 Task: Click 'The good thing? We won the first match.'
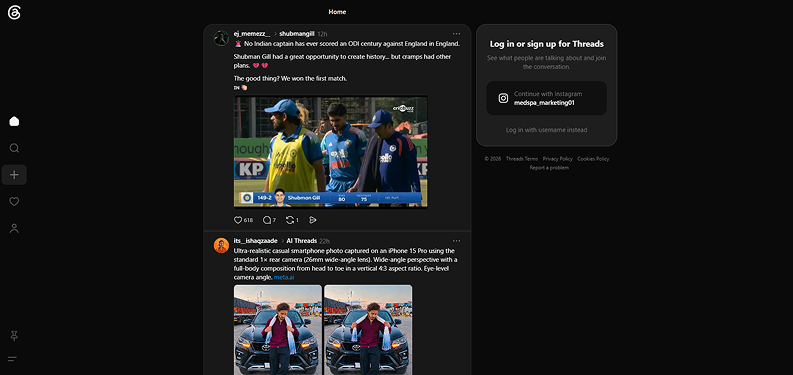(290, 78)
